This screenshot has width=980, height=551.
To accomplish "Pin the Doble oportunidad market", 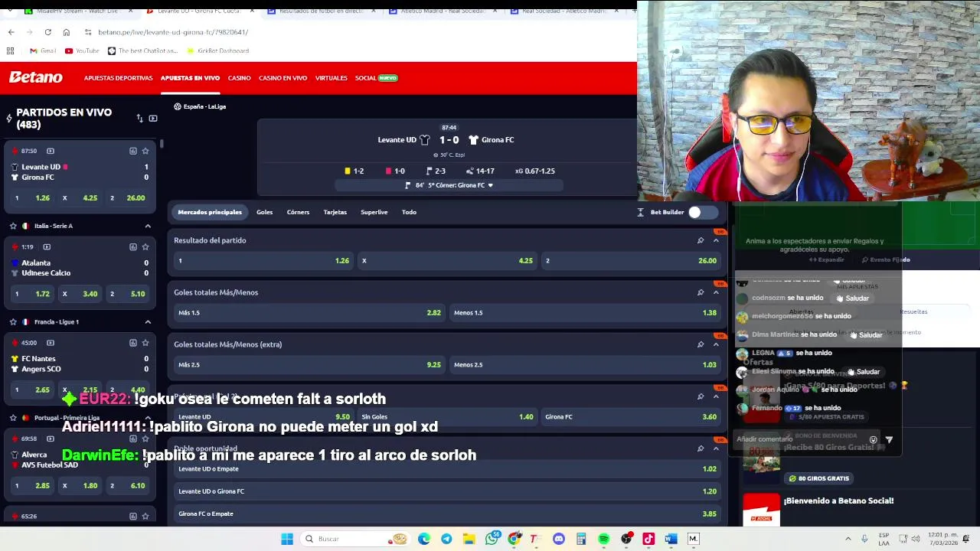I will pyautogui.click(x=700, y=448).
